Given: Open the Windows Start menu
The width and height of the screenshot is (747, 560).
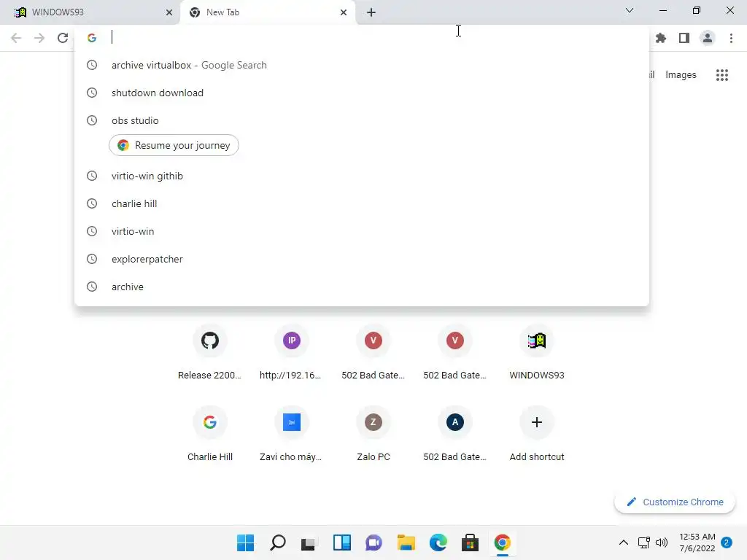Looking at the screenshot, I should click(x=245, y=542).
